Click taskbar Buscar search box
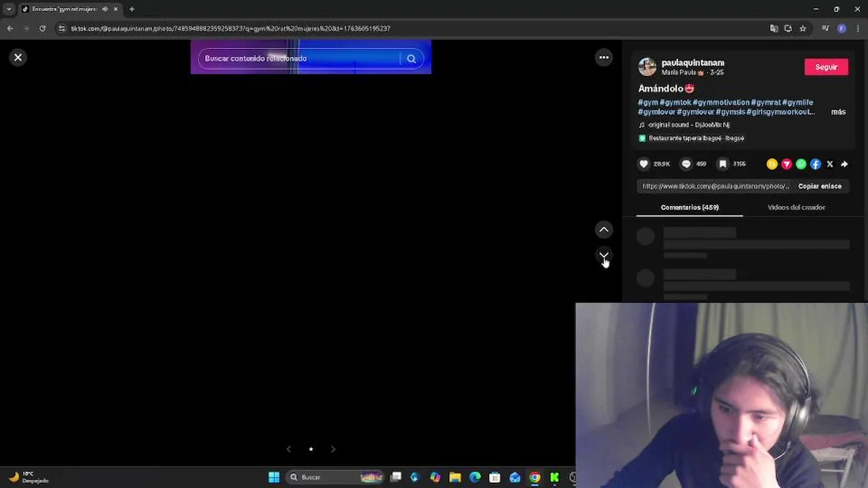 tap(336, 477)
